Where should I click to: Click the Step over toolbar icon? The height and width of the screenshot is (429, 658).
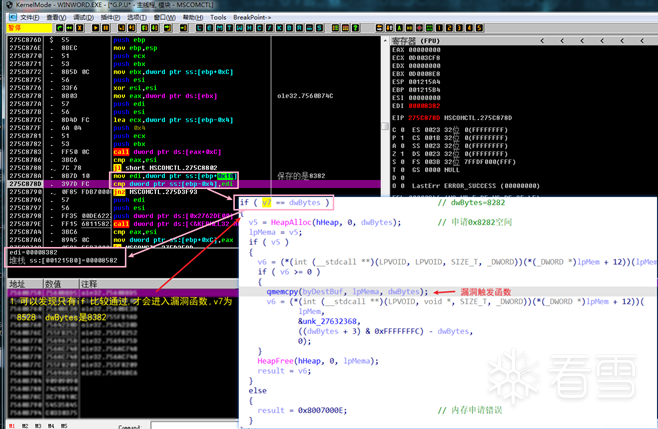click(x=132, y=28)
